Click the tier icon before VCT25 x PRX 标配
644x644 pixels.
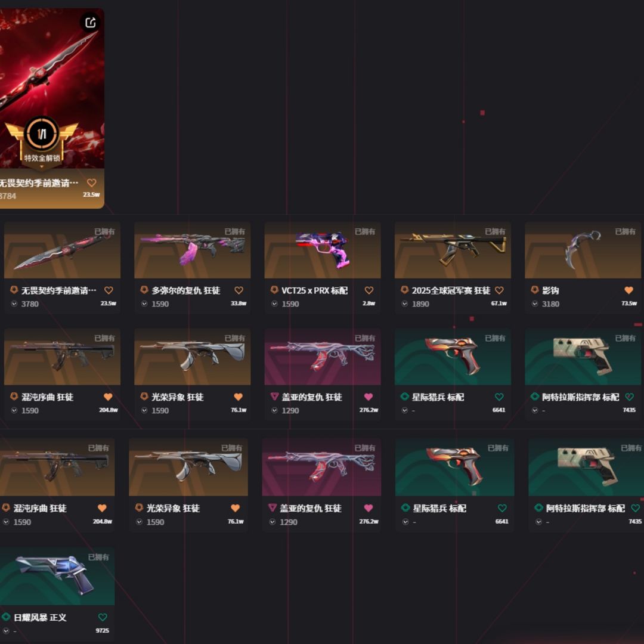pyautogui.click(x=274, y=290)
